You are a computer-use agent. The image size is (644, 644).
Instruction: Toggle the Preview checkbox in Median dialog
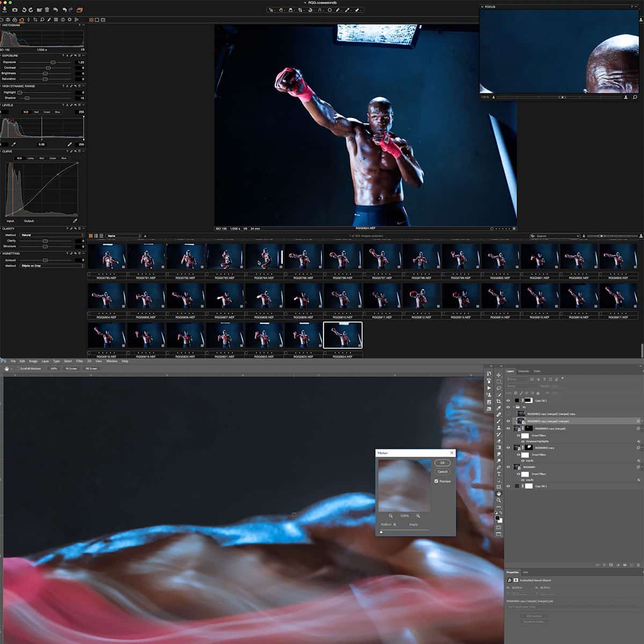[x=436, y=481]
